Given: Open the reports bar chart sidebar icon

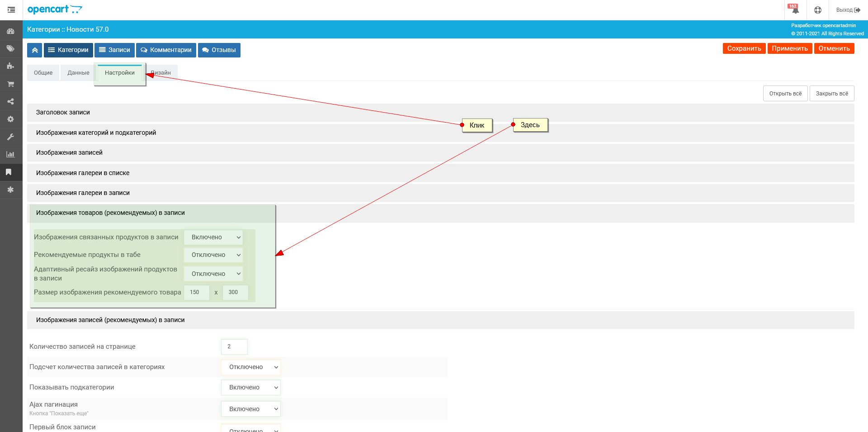Looking at the screenshot, I should [10, 154].
